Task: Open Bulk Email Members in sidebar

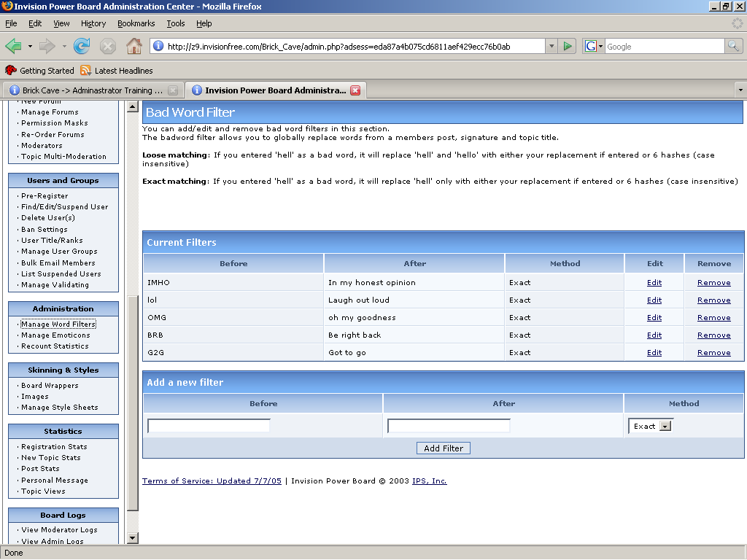Action: 58,262
